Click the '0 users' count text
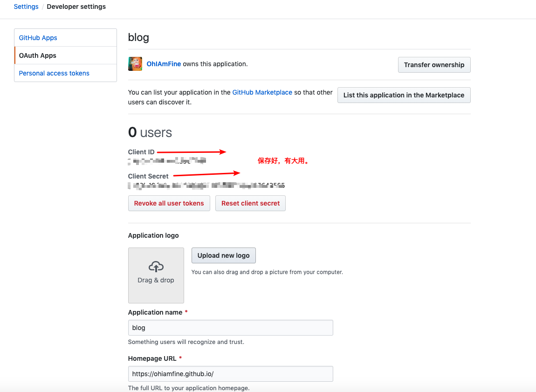536x392 pixels. [x=150, y=132]
